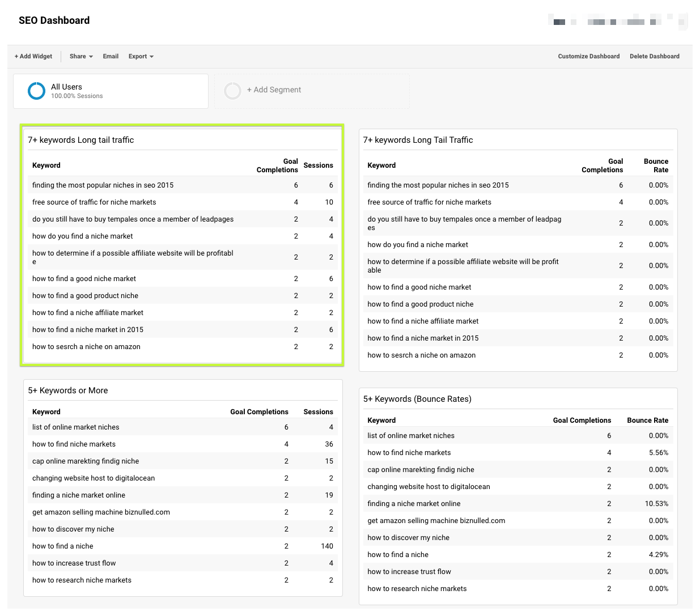Click the All Users segment donut icon
The width and height of the screenshot is (700, 616).
(x=36, y=91)
